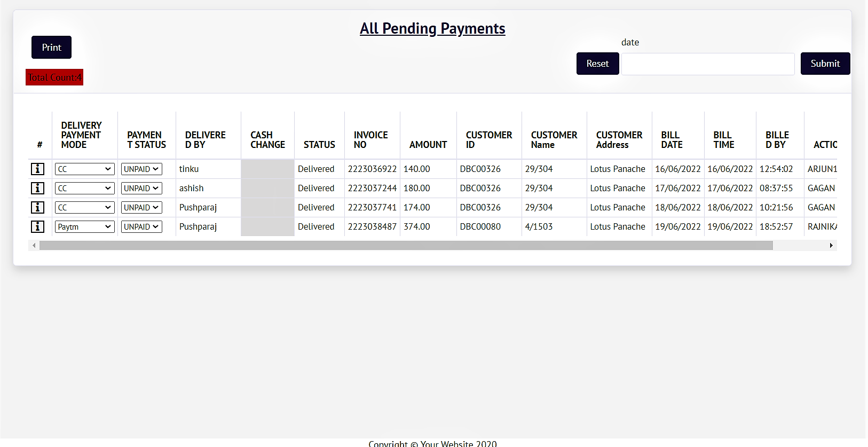Image resolution: width=868 pixels, height=447 pixels.
Task: Click the Reset button
Action: coord(597,64)
